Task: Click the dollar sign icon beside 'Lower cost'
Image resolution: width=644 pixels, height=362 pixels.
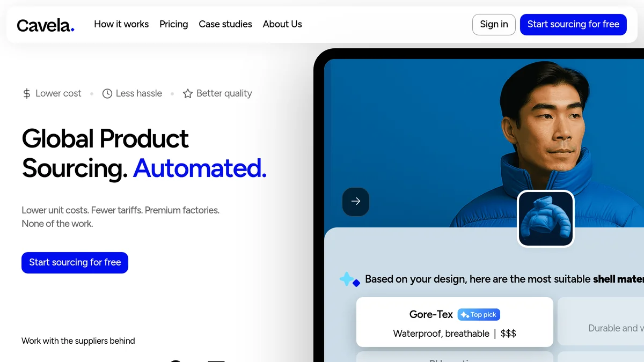Action: [x=26, y=93]
